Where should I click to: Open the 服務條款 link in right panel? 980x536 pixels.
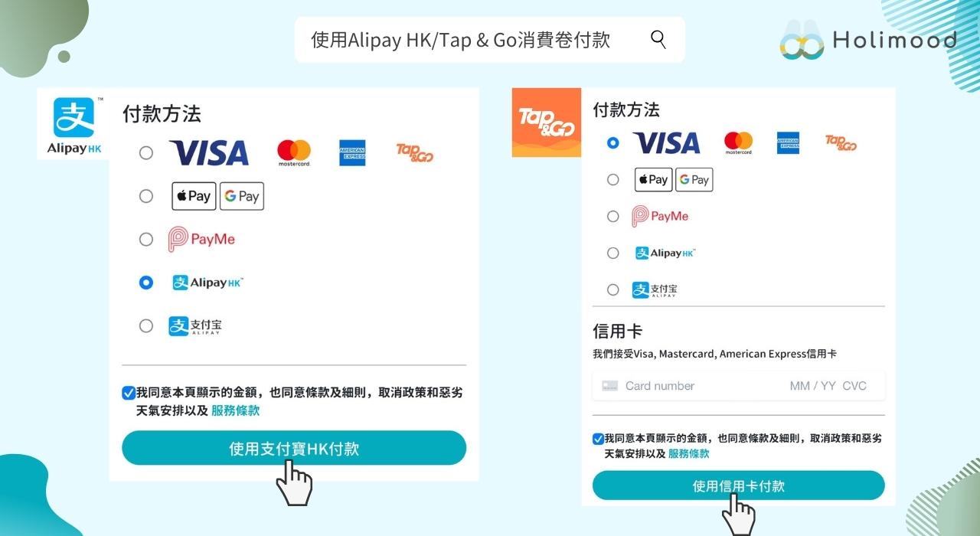coord(689,453)
